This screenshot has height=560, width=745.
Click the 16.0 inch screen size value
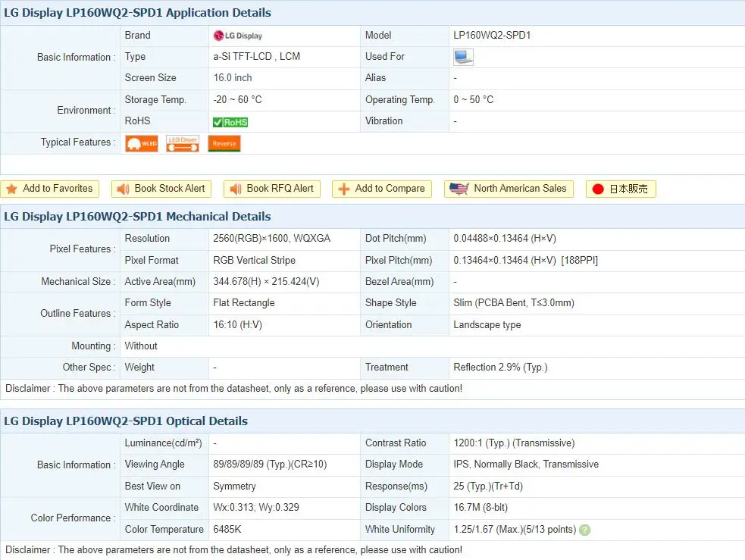pos(233,78)
